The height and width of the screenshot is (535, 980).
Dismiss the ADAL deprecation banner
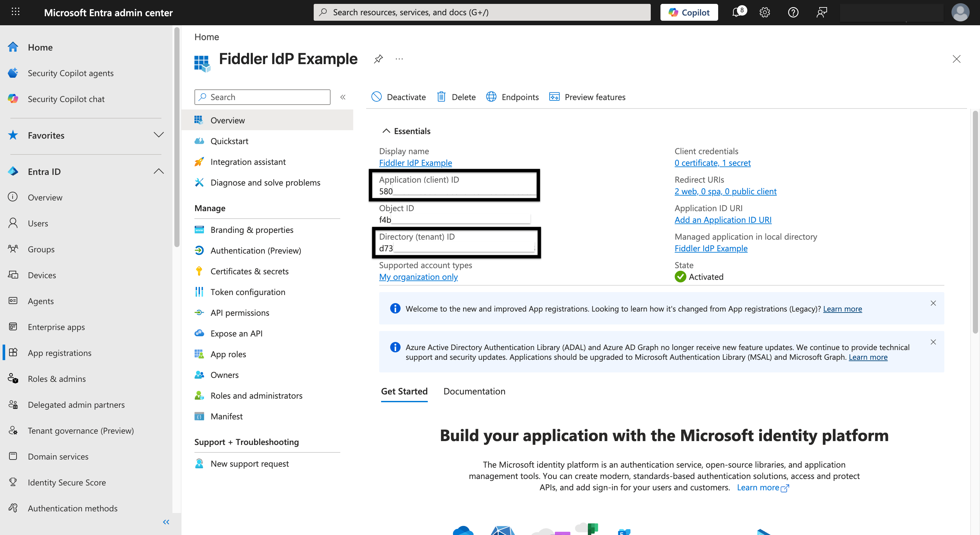click(933, 342)
